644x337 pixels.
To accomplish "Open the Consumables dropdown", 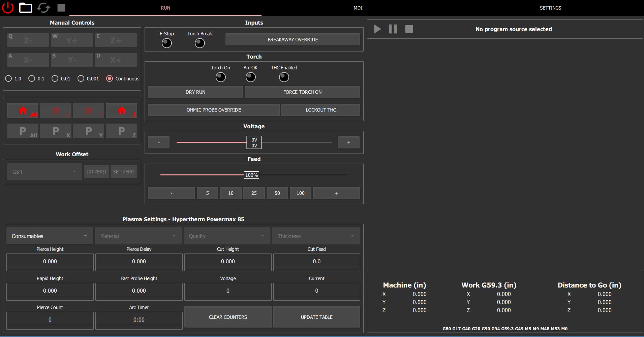I will [x=50, y=236].
